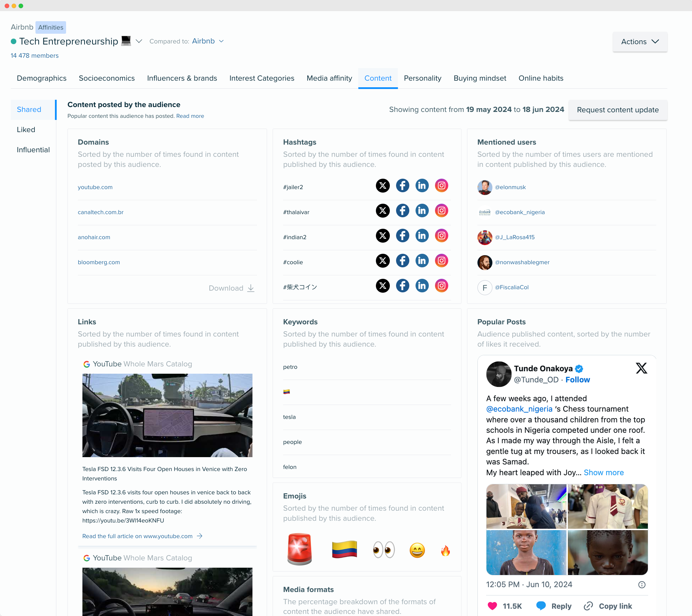Click the Download icon for domains

(x=251, y=289)
